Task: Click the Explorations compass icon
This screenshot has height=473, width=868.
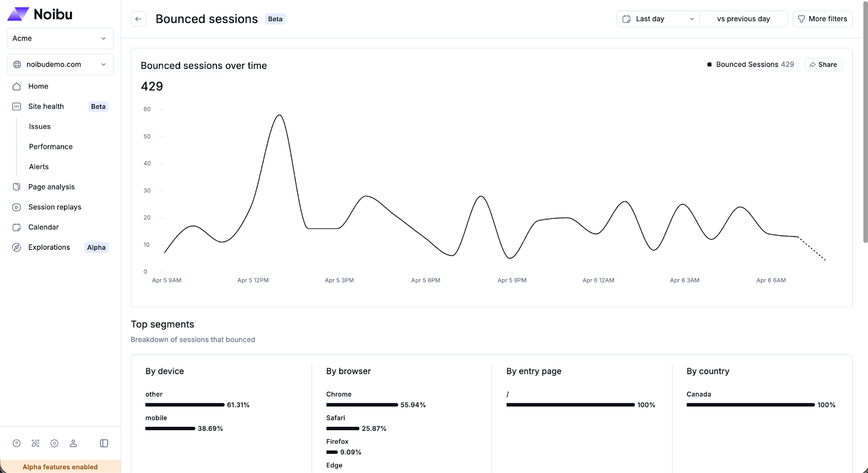Action: coord(17,247)
